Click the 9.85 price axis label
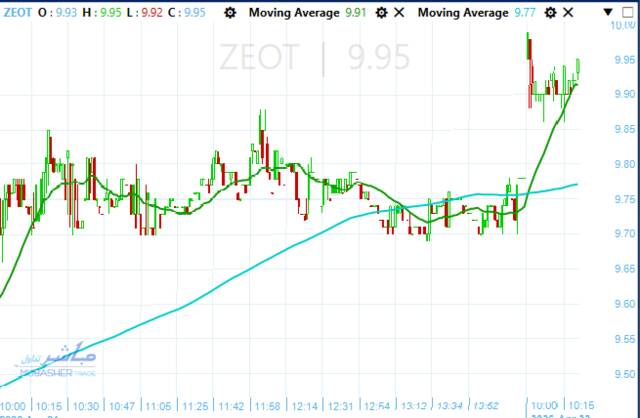The image size is (640, 418). coord(625,129)
